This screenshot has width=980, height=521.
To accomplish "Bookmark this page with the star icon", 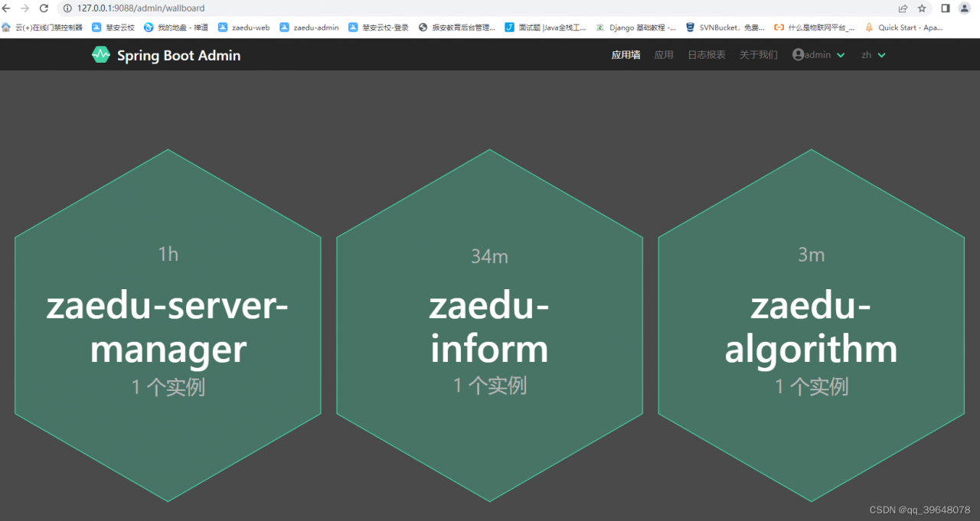I will tap(923, 8).
